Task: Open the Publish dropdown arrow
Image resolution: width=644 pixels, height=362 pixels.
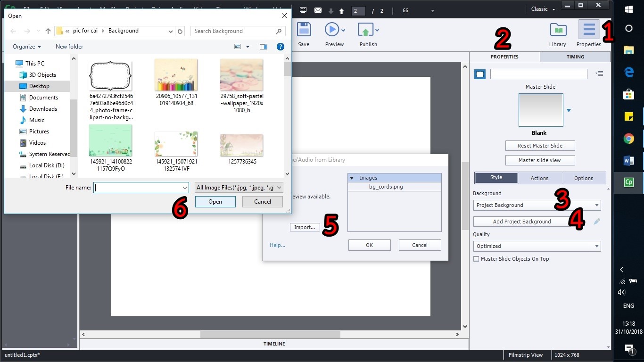Action: click(x=377, y=30)
